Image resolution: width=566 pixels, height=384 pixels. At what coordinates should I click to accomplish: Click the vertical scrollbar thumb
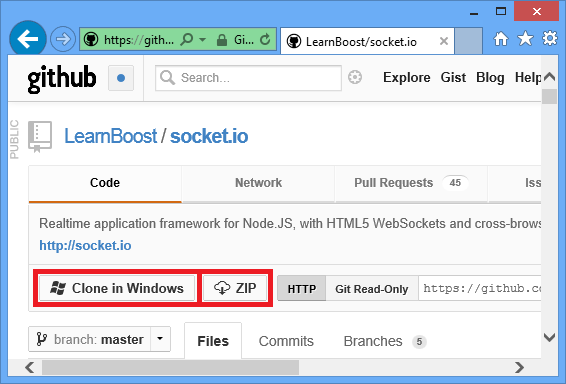click(x=549, y=97)
